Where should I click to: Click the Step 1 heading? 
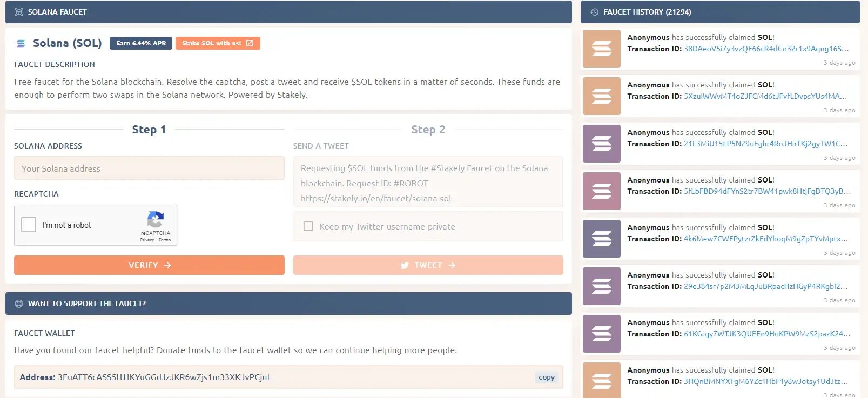click(x=149, y=130)
